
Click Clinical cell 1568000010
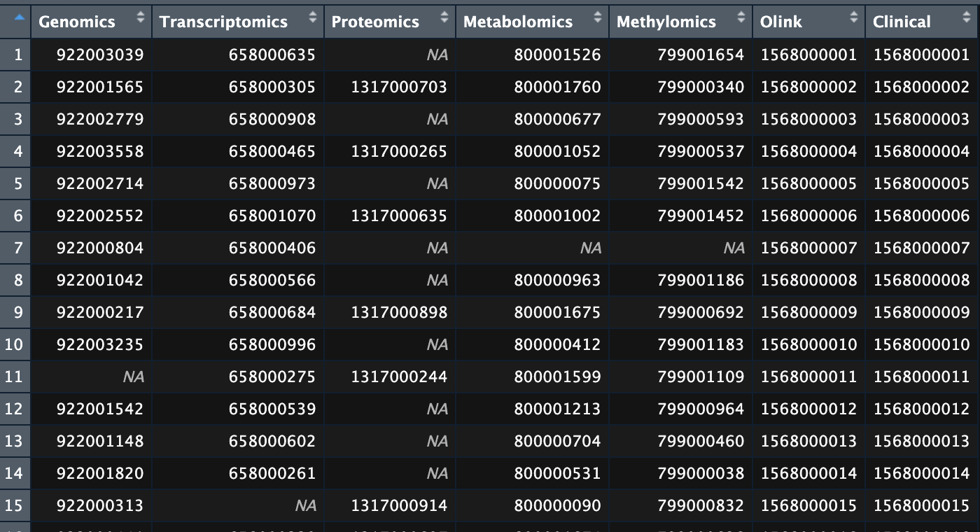(x=921, y=344)
